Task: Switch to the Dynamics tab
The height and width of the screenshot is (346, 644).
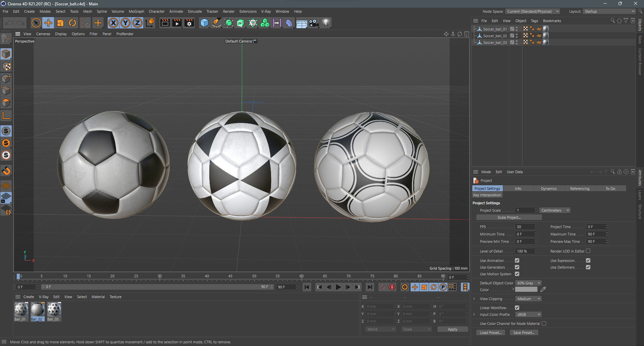Action: [549, 189]
